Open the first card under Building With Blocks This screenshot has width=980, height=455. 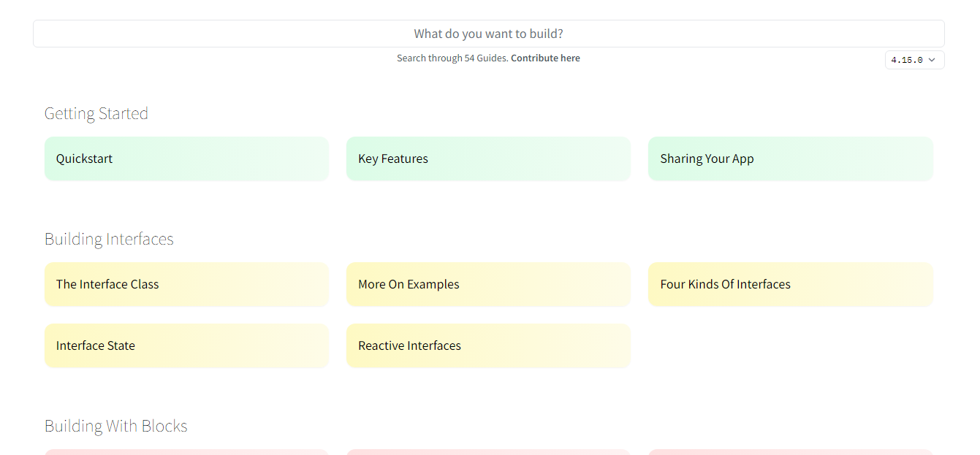186,452
